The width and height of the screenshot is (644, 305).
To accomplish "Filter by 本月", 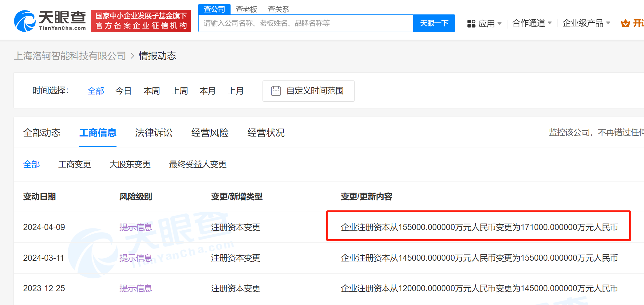I will click(207, 91).
